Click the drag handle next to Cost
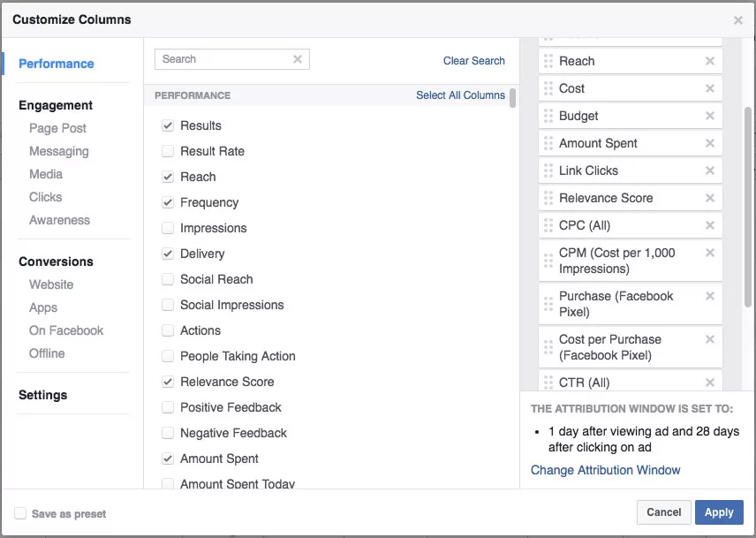The image size is (756, 538). [548, 88]
